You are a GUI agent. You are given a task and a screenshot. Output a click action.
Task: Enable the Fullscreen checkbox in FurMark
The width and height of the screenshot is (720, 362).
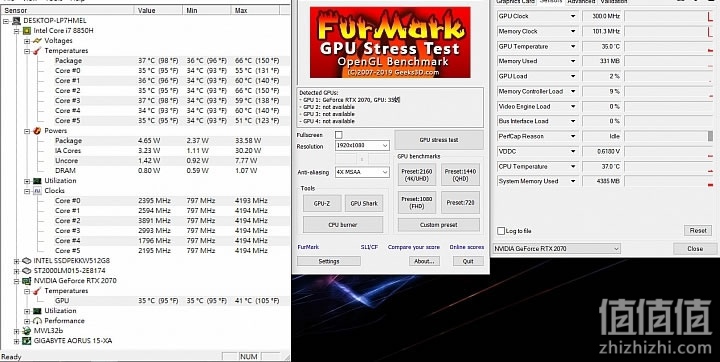coord(339,135)
